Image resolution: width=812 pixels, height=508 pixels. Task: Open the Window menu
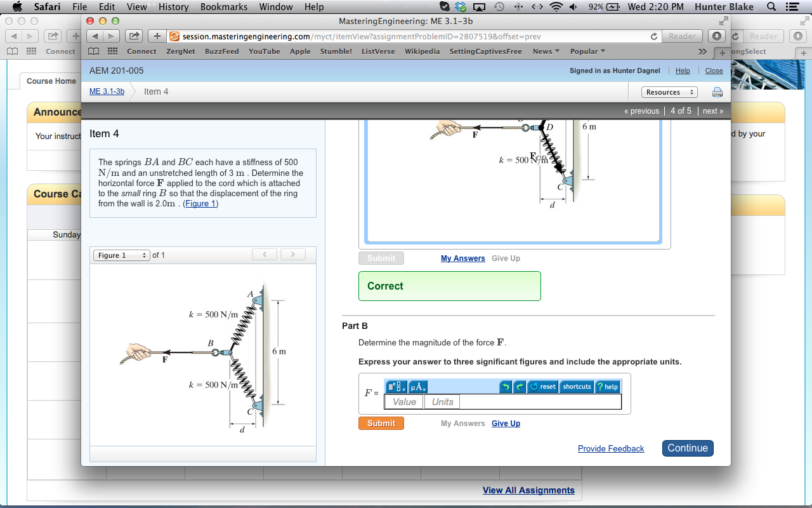click(276, 7)
